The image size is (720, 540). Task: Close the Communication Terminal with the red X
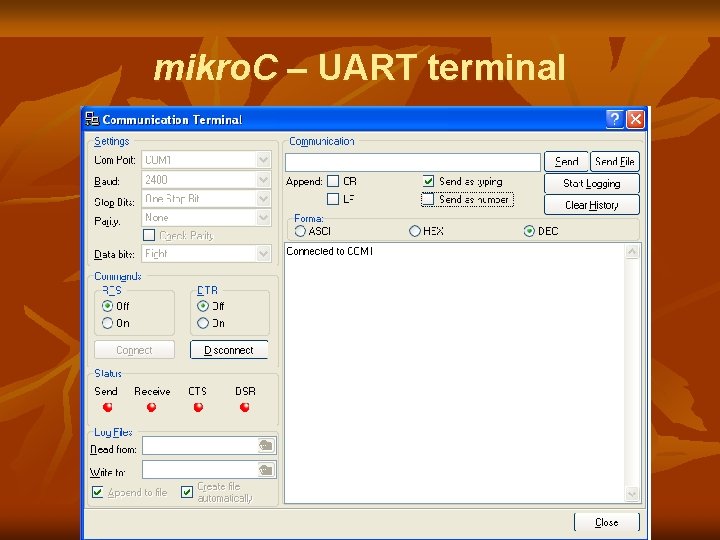636,119
